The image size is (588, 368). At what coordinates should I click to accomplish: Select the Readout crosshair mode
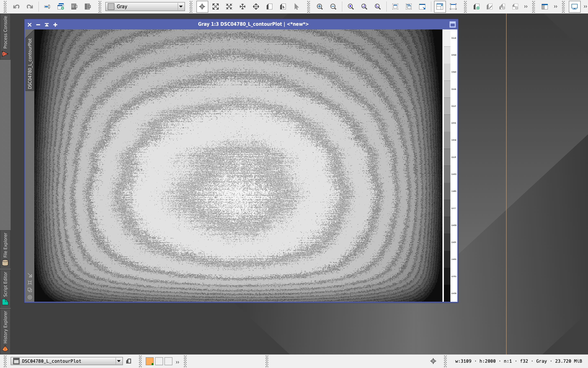pos(202,7)
